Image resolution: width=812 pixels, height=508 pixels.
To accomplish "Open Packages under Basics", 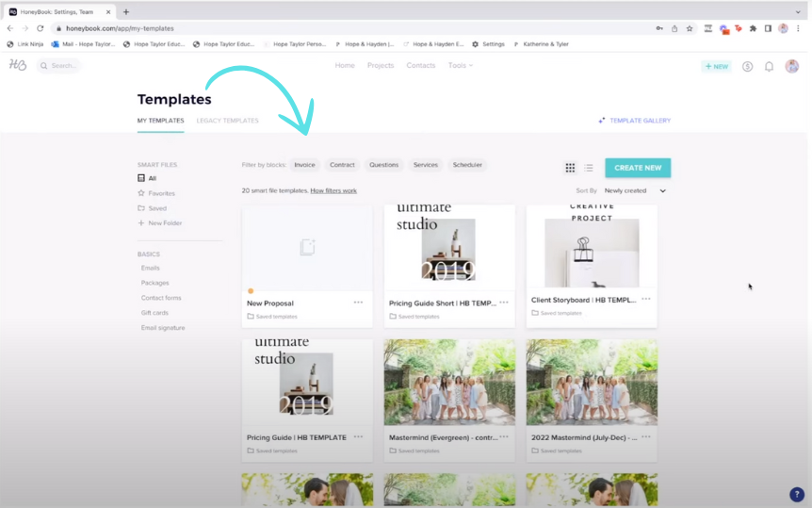I will click(154, 283).
